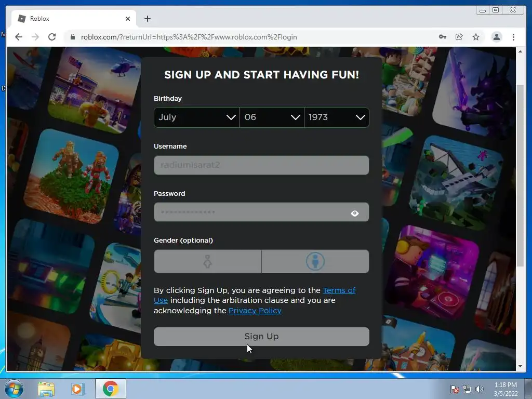Open the birthday day dropdown showing 06

click(x=272, y=117)
